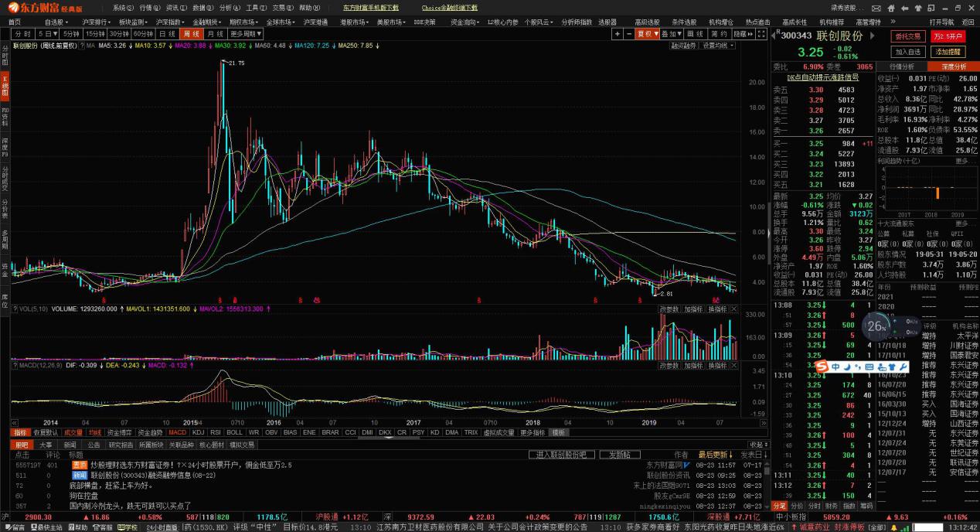Click the Sogou moon icon
This screenshot has width=980, height=532.
point(847,366)
